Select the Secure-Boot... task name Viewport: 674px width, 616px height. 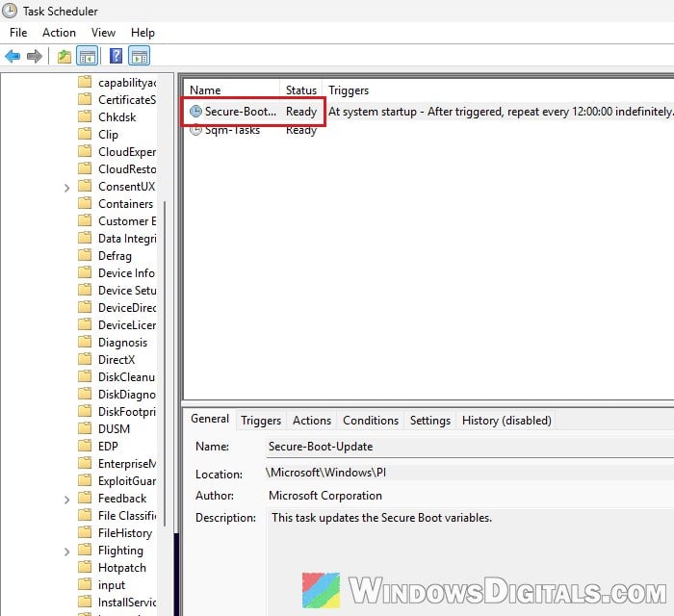[241, 112]
